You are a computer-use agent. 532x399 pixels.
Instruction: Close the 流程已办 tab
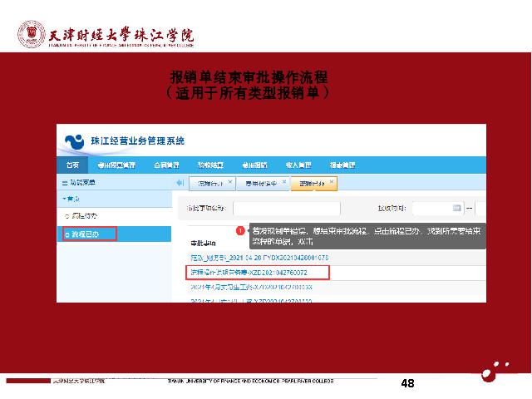(x=332, y=182)
